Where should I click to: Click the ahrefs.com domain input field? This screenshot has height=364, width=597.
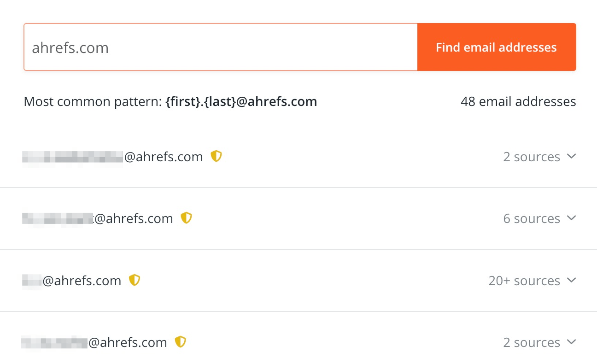[x=220, y=47]
